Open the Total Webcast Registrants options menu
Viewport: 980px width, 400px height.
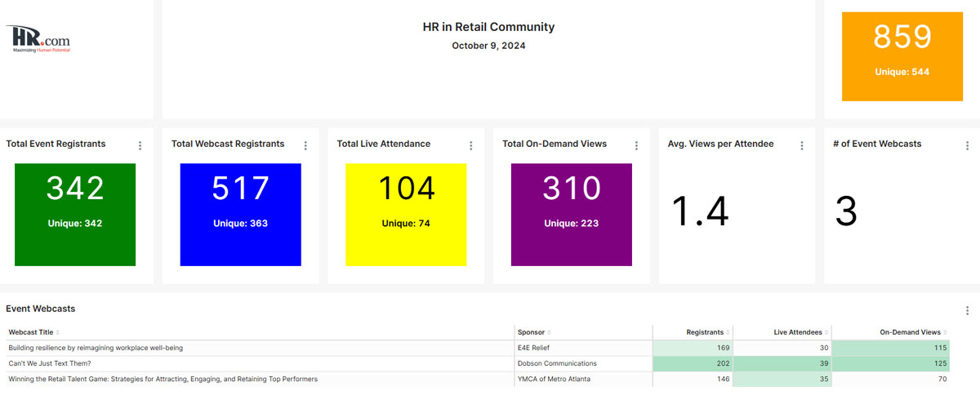point(305,145)
